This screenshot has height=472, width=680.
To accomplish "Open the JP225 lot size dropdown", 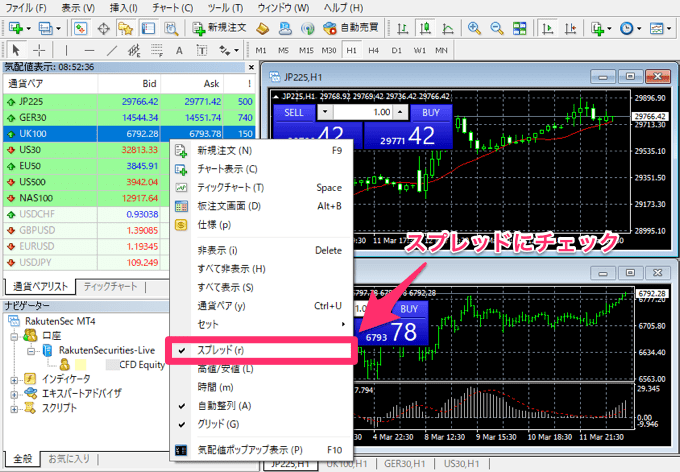I will pos(325,112).
